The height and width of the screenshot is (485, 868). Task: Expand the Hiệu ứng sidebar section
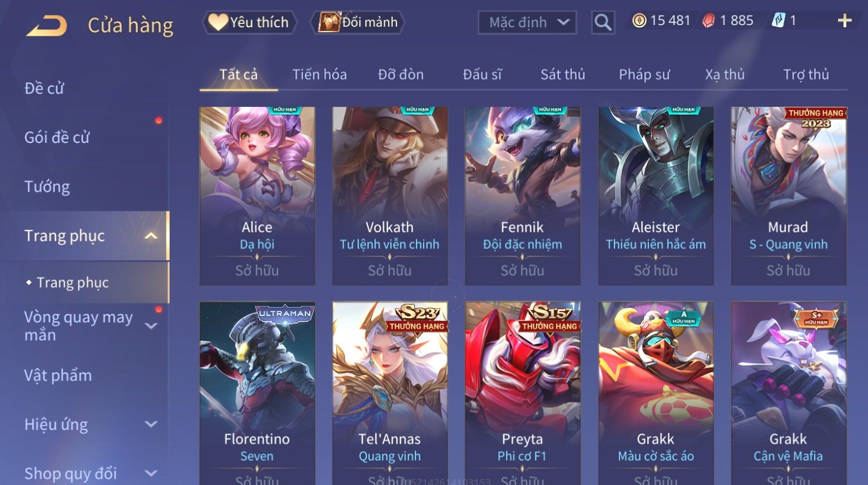point(151,424)
